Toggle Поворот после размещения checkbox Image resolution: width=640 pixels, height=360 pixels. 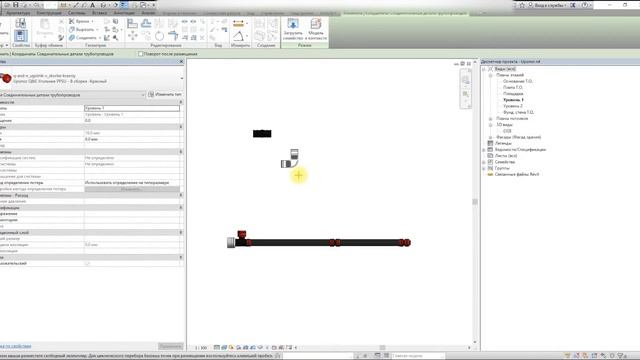(x=140, y=53)
